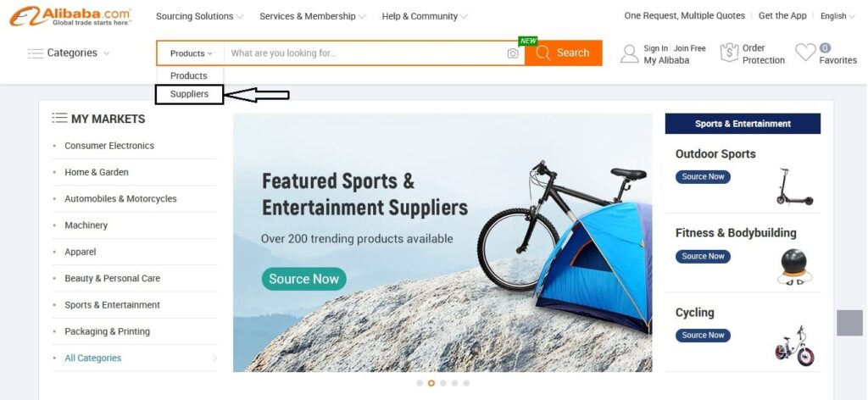Click the camera image search icon
This screenshot has height=400, width=868.
pyautogui.click(x=513, y=53)
